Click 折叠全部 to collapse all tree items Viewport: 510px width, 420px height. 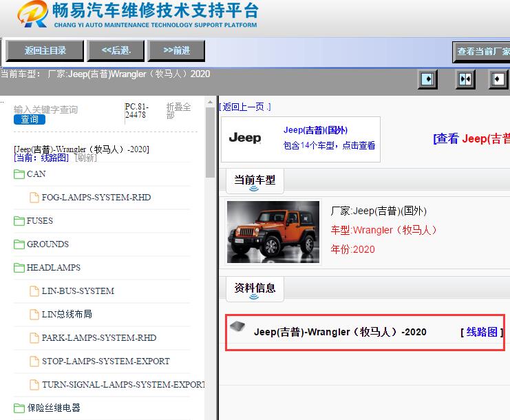178,111
